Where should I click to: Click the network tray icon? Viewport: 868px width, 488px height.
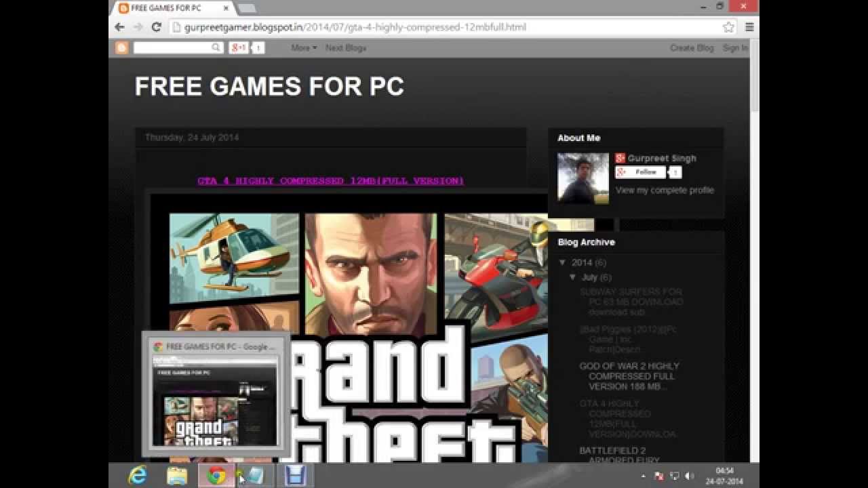click(x=674, y=476)
